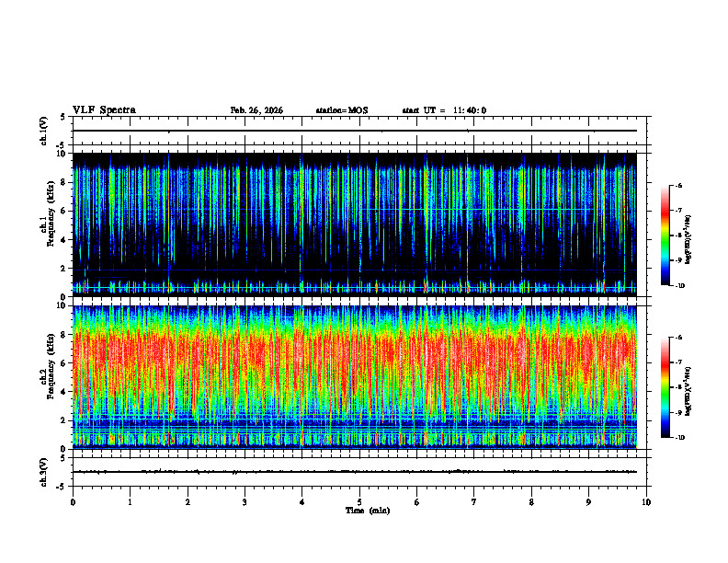Click ch.2 frequency tick label "6"
The width and height of the screenshot is (728, 563).
(x=63, y=363)
